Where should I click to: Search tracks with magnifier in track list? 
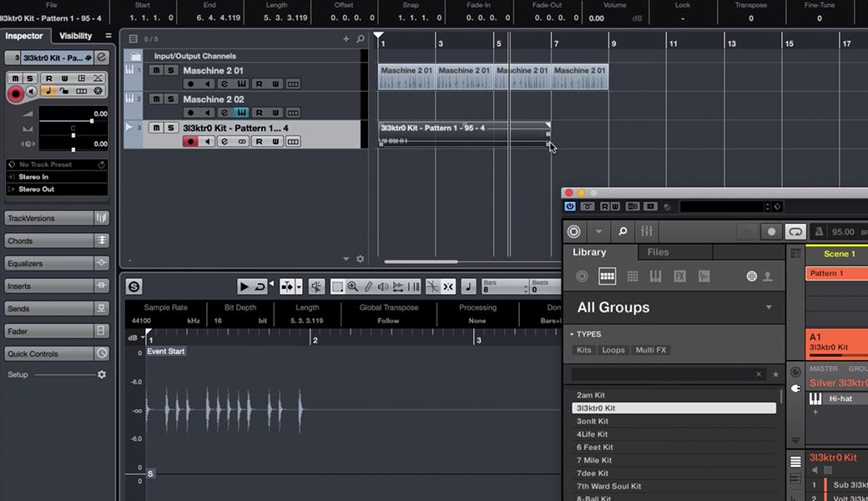[x=361, y=38]
